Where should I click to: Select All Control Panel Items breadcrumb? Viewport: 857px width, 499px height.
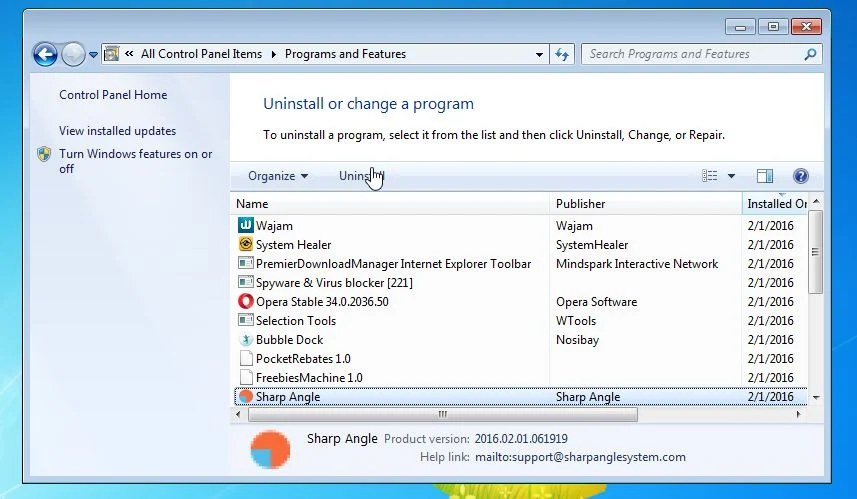201,54
